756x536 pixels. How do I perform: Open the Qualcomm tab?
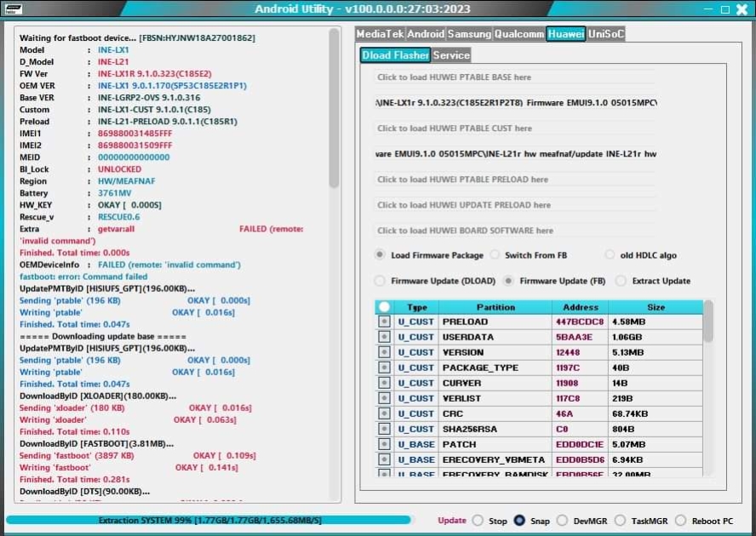point(519,34)
